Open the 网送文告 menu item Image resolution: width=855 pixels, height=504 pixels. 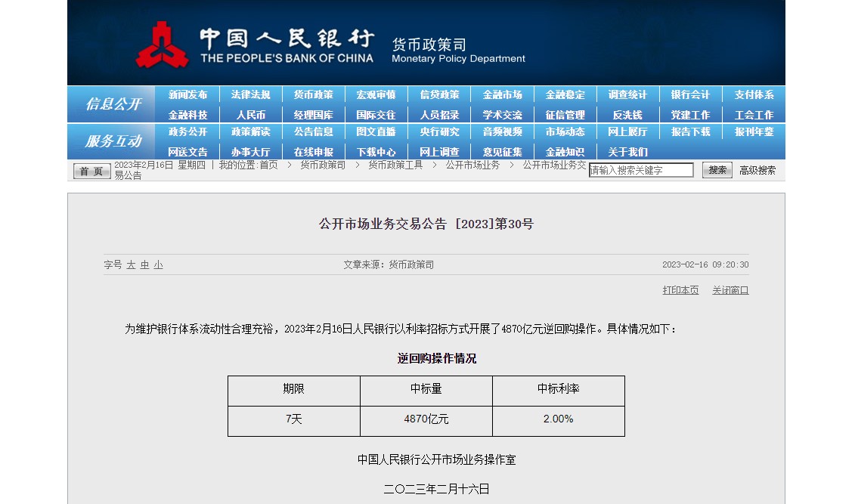[187, 152]
